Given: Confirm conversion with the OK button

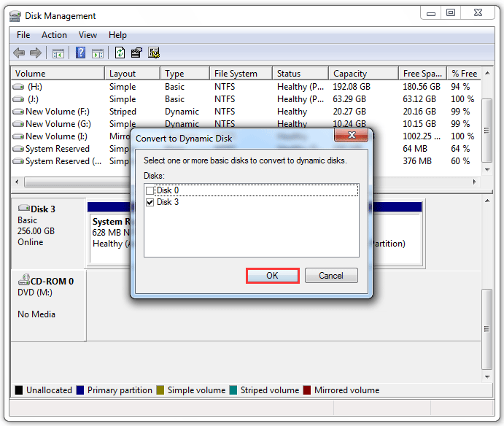Looking at the screenshot, I should (273, 276).
